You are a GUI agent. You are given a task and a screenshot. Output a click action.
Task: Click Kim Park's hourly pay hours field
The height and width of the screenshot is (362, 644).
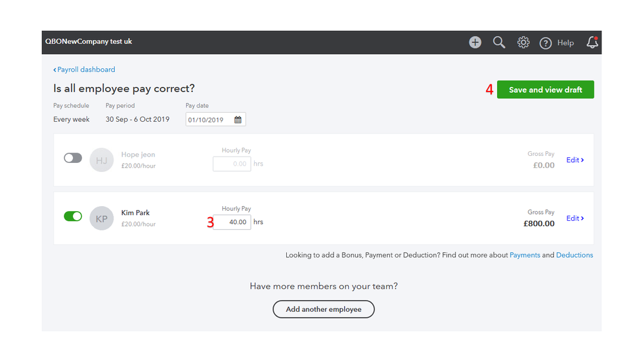click(x=231, y=222)
